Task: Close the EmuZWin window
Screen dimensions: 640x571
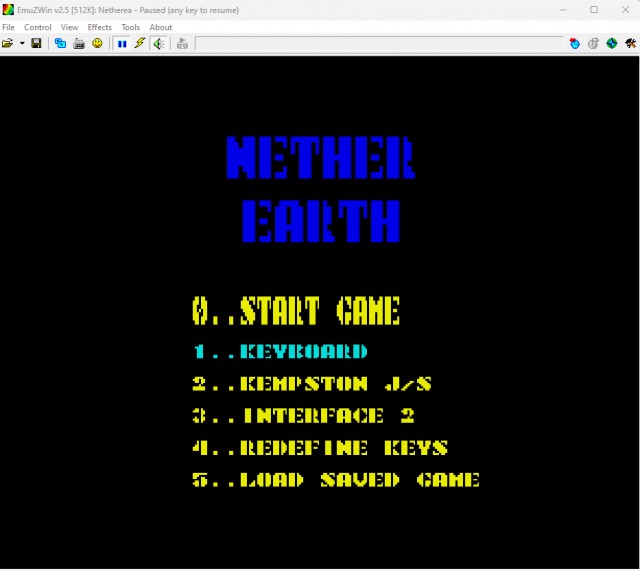Action: (x=625, y=10)
